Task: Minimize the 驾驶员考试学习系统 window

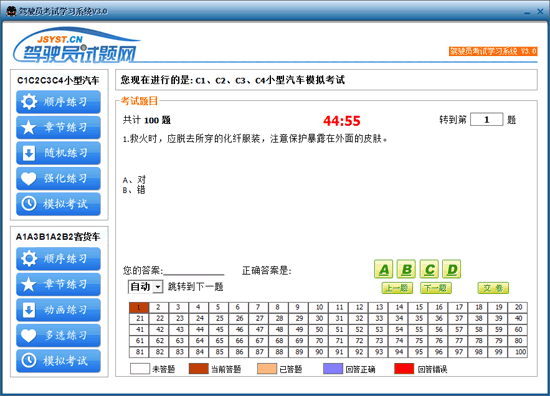Action: tap(527, 12)
